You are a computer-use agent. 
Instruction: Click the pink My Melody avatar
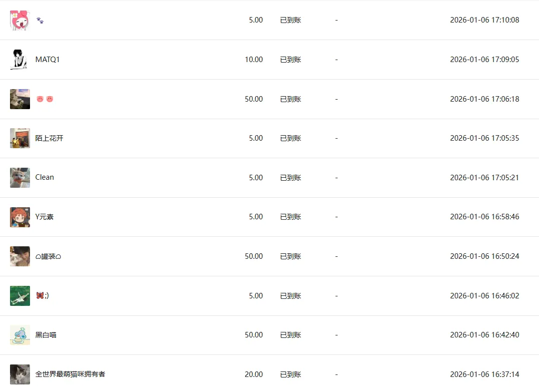click(20, 21)
